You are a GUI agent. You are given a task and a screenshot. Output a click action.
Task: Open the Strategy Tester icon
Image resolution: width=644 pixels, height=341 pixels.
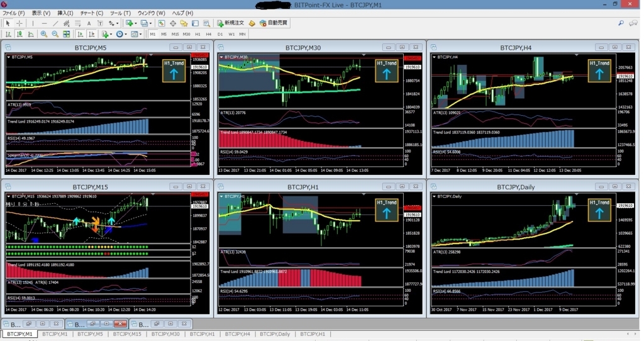point(206,23)
